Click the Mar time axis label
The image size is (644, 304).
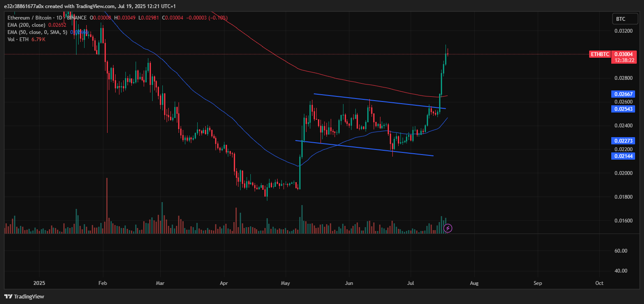pos(160,282)
